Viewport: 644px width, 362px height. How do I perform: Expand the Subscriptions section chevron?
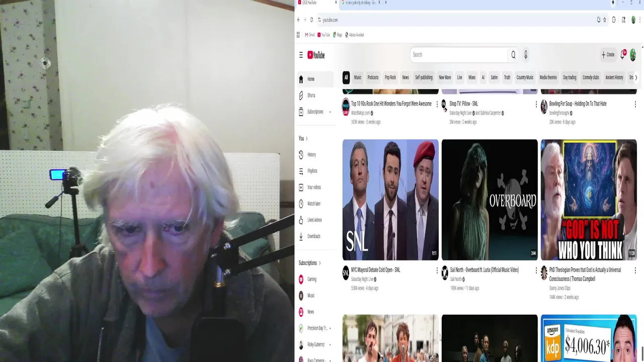[319, 263]
